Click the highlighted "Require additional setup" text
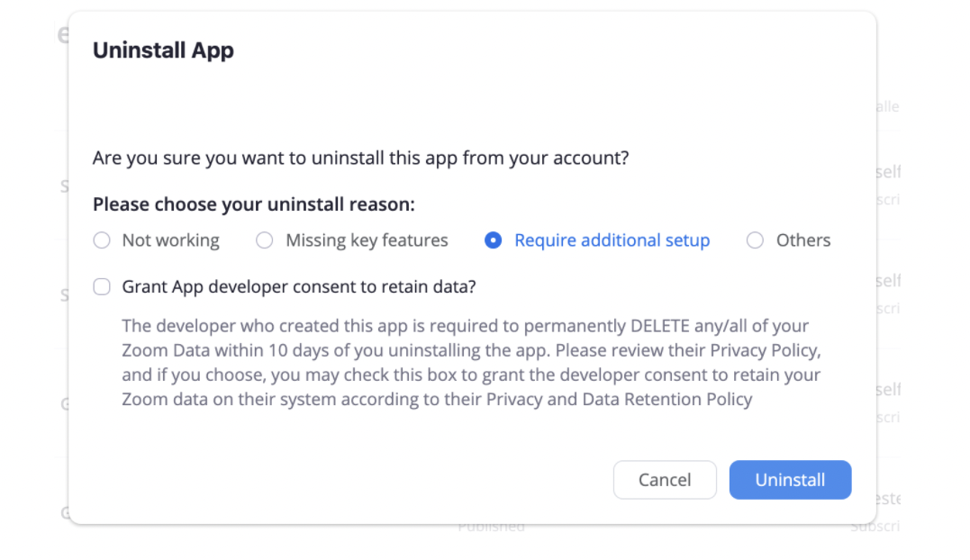The image size is (970, 560). point(612,240)
